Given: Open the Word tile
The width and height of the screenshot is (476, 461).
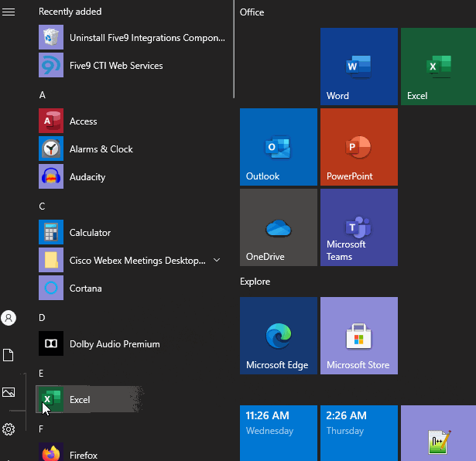Looking at the screenshot, I should point(359,67).
